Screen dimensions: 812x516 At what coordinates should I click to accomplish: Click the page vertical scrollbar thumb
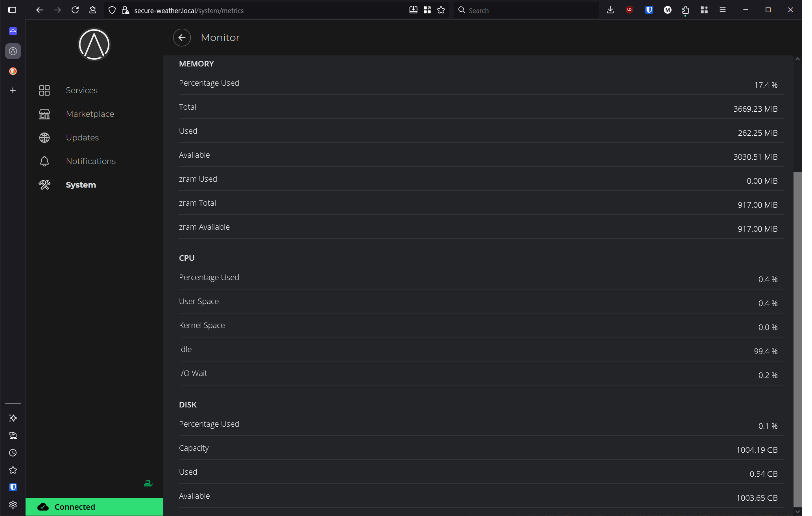coord(797,339)
